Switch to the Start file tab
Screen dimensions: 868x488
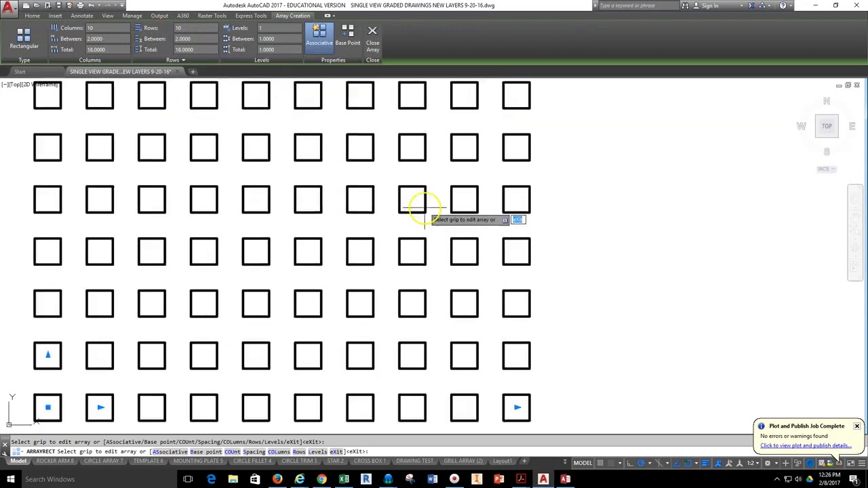(x=20, y=72)
